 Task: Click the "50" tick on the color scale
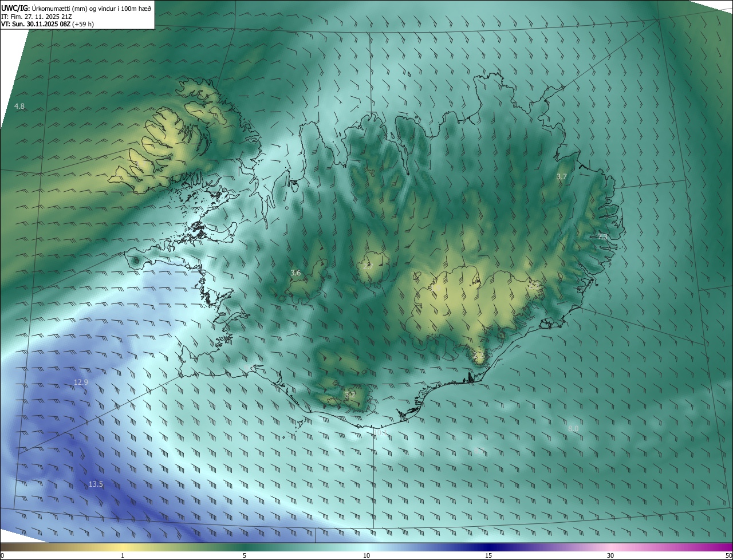tap(728, 556)
